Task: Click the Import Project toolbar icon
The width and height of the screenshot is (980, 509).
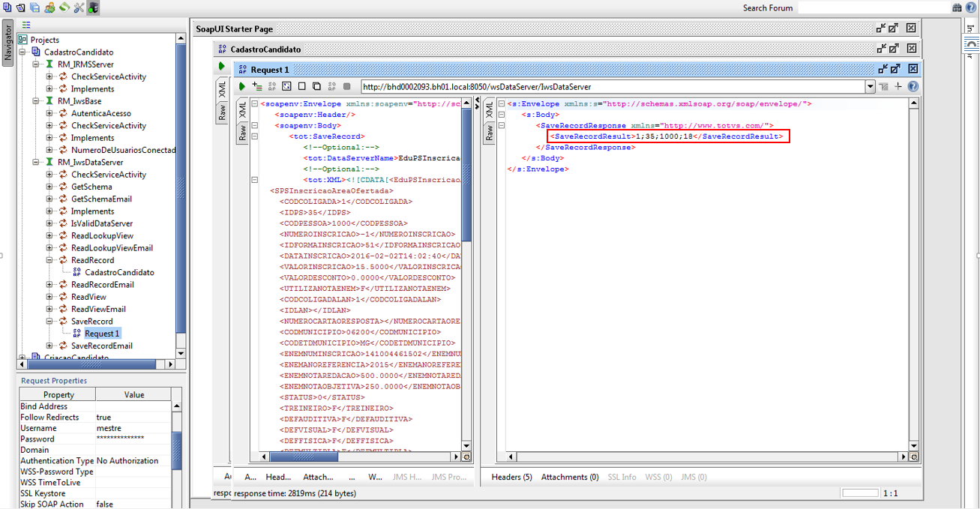Action: pos(20,7)
